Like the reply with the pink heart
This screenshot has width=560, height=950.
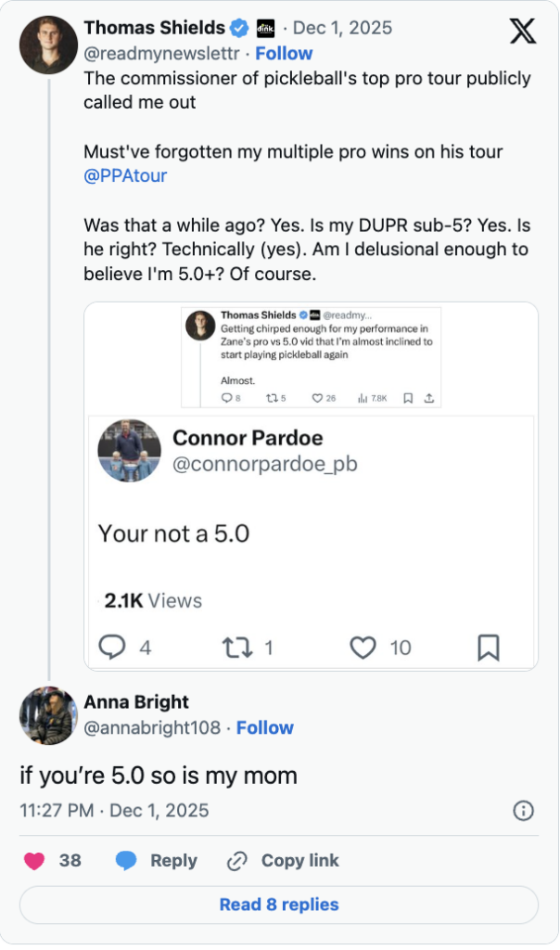click(35, 860)
